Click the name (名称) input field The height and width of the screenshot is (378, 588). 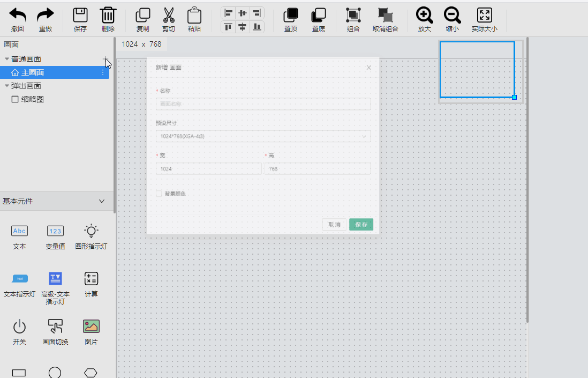tap(262, 104)
